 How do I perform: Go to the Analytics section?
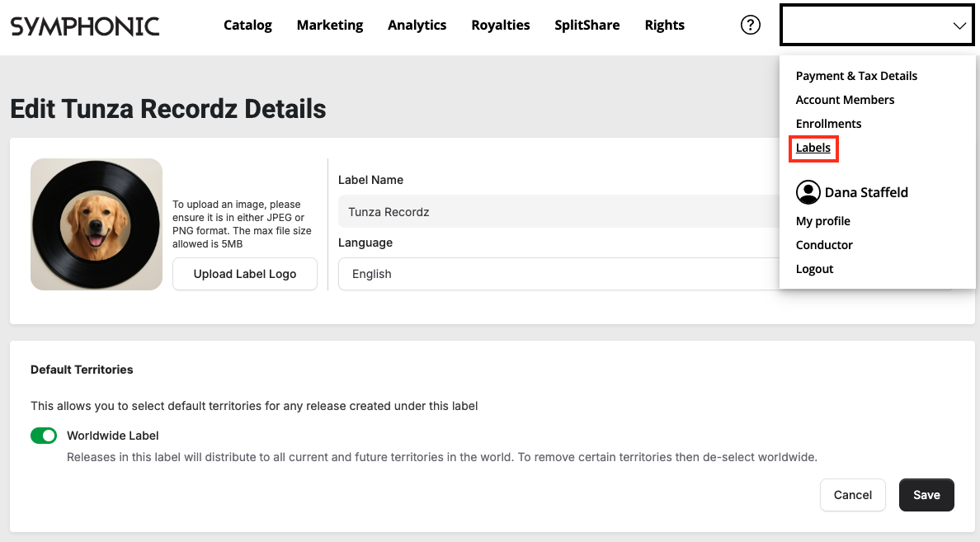click(x=417, y=25)
